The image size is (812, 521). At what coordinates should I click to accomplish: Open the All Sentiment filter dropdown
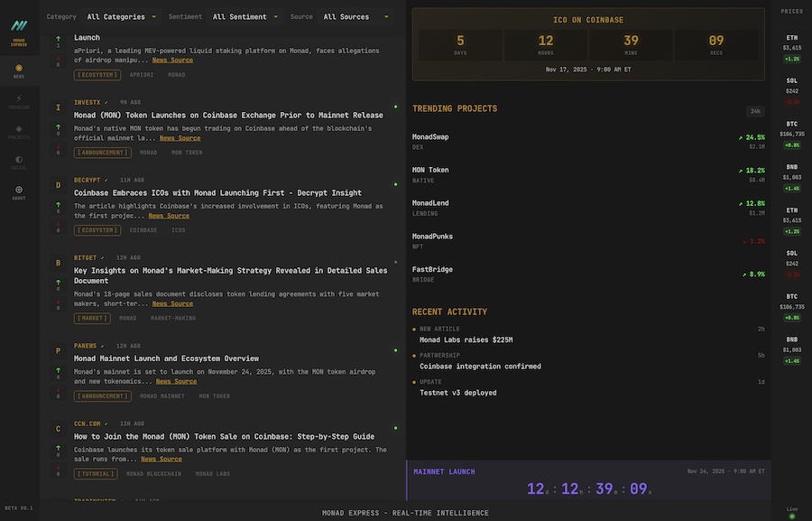[x=245, y=16]
